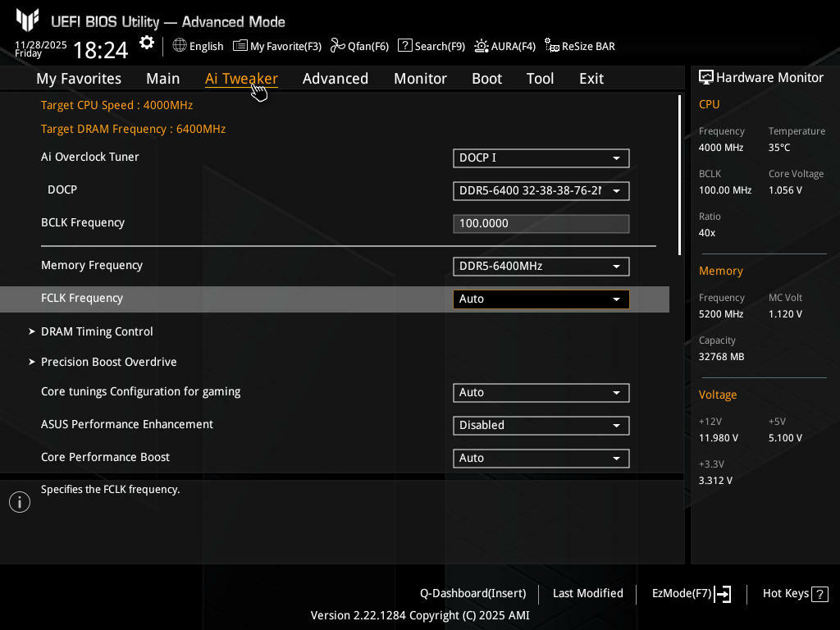The width and height of the screenshot is (840, 630).
Task: Expand the Memory Frequency dropdown
Action: point(541,267)
